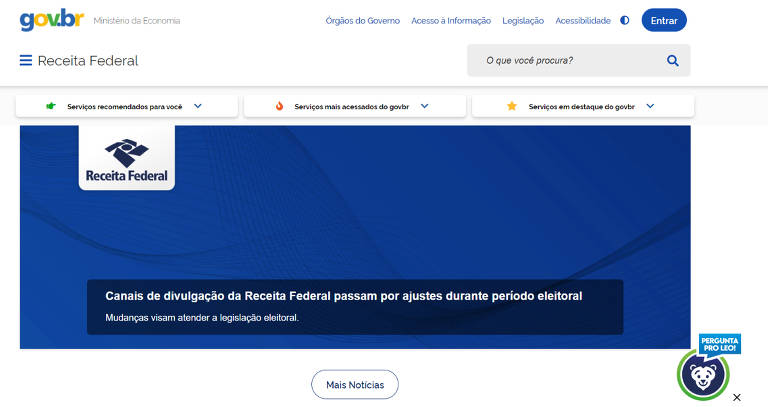Click the Mais Notícias button
Image resolution: width=768 pixels, height=407 pixels.
click(x=355, y=384)
